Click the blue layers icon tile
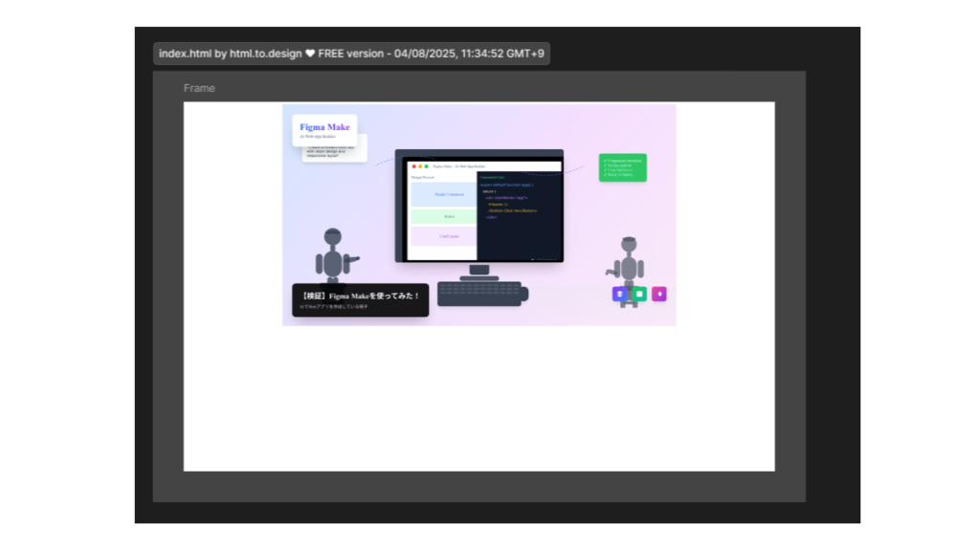Image resolution: width=980 pixels, height=551 pixels. [x=620, y=294]
